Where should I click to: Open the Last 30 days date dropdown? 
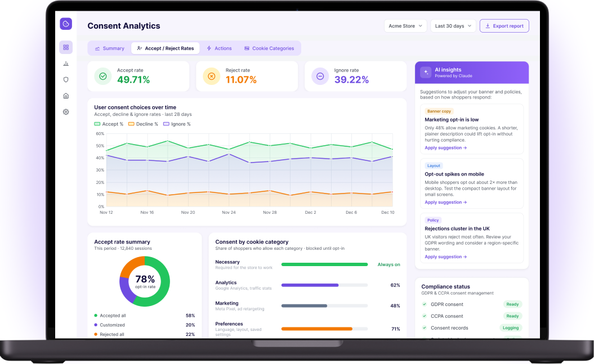pyautogui.click(x=453, y=26)
